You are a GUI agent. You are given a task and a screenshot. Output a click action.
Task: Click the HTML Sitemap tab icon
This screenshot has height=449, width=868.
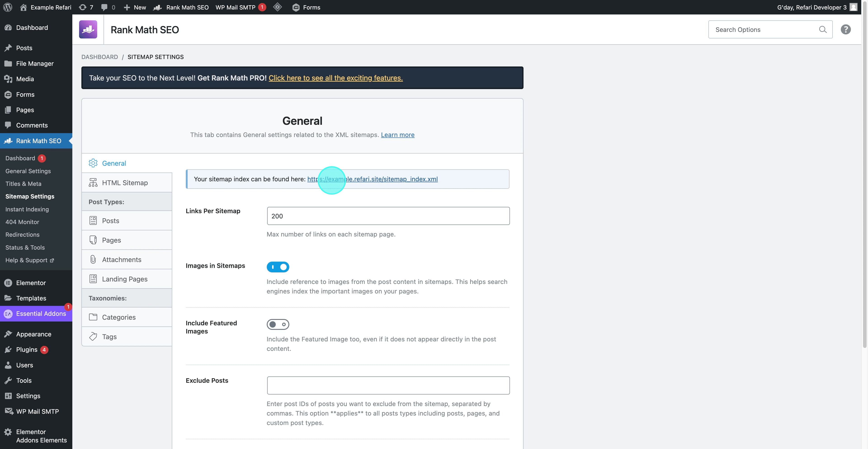pos(93,182)
